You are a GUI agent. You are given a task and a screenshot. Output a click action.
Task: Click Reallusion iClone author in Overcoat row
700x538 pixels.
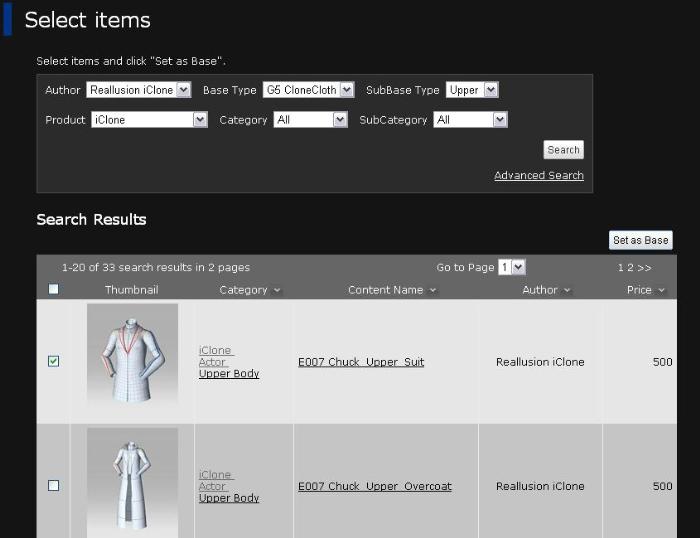540,486
